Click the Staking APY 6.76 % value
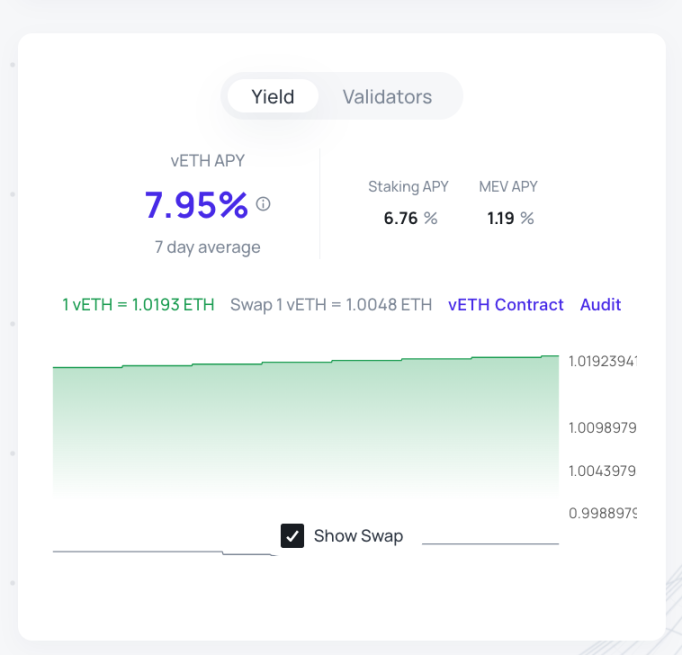Screen dimensions: 682x655 coord(410,218)
